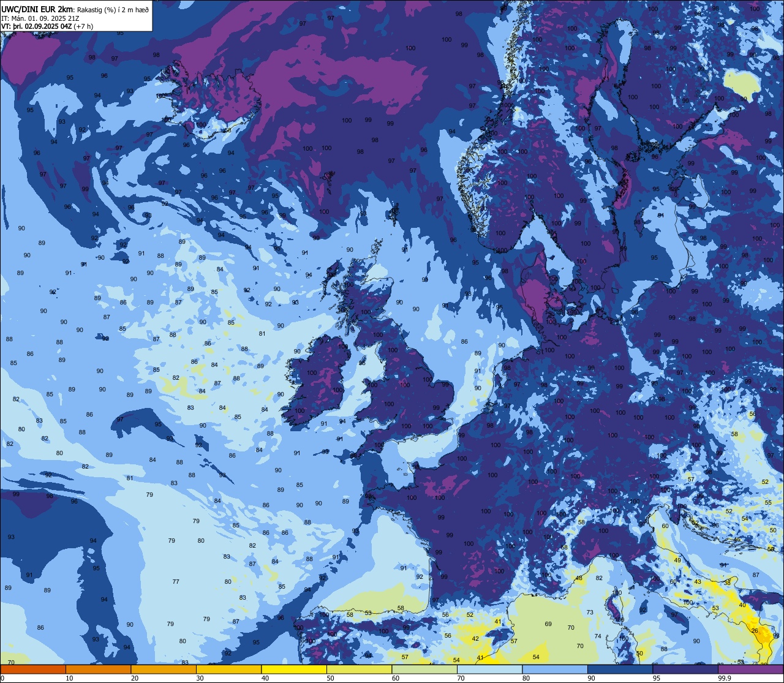Click the 'VT: Þri. 02.09.2025 04Z (+7 h)' line

pos(47,26)
